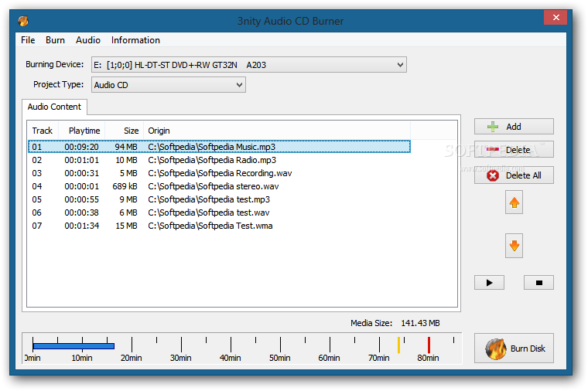Start burning with Burn Disk
The image size is (588, 391).
[x=514, y=348]
